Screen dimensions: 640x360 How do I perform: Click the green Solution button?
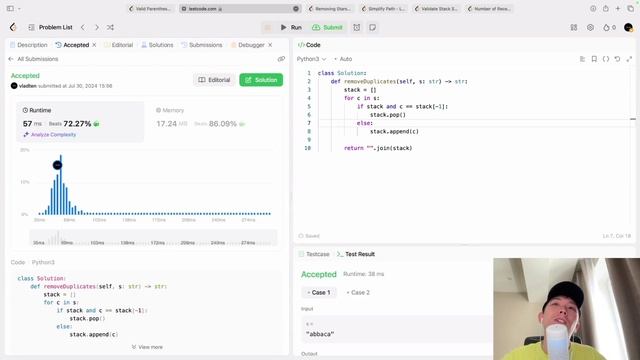(261, 80)
